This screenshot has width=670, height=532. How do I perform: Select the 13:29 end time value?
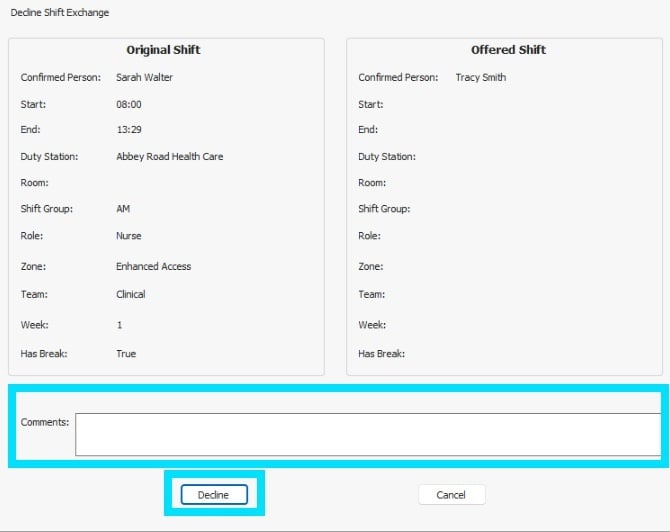[128, 130]
